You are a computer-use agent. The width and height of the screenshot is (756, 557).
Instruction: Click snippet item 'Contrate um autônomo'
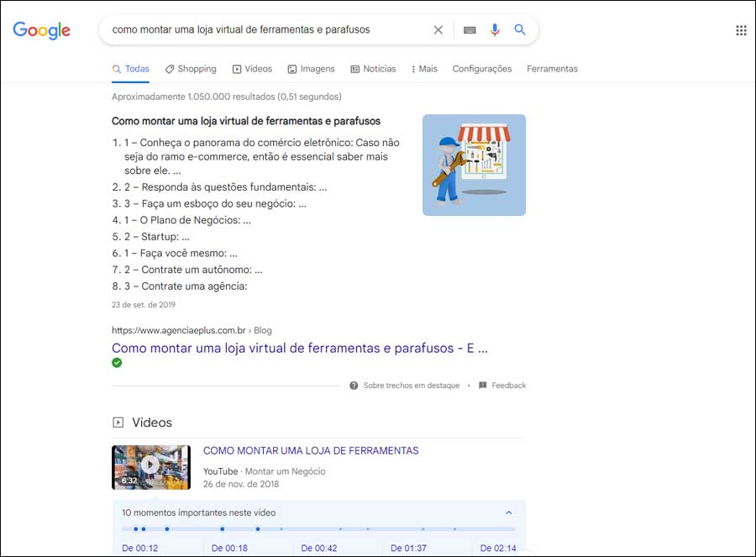193,270
